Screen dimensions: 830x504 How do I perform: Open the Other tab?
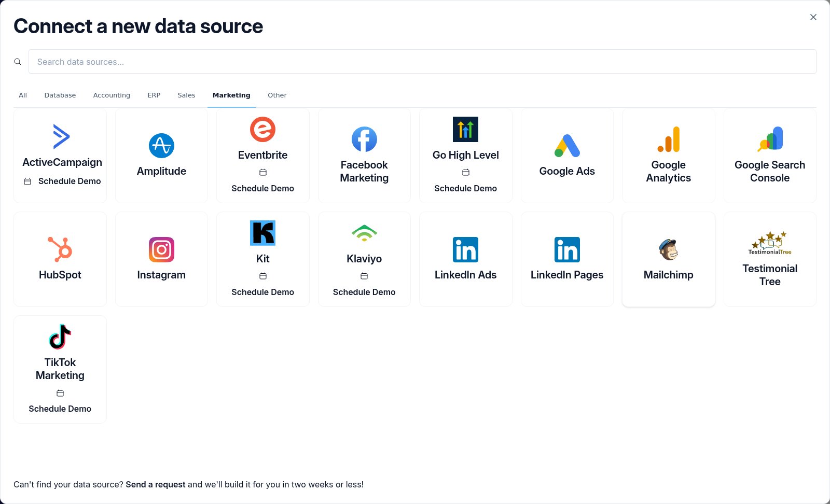(x=277, y=95)
